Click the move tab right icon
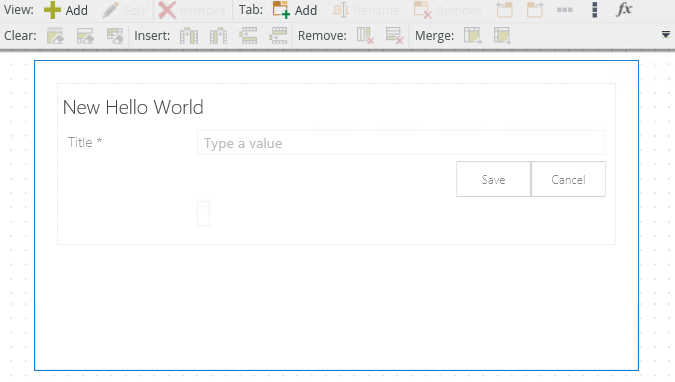The image size is (675, 382). click(x=535, y=10)
